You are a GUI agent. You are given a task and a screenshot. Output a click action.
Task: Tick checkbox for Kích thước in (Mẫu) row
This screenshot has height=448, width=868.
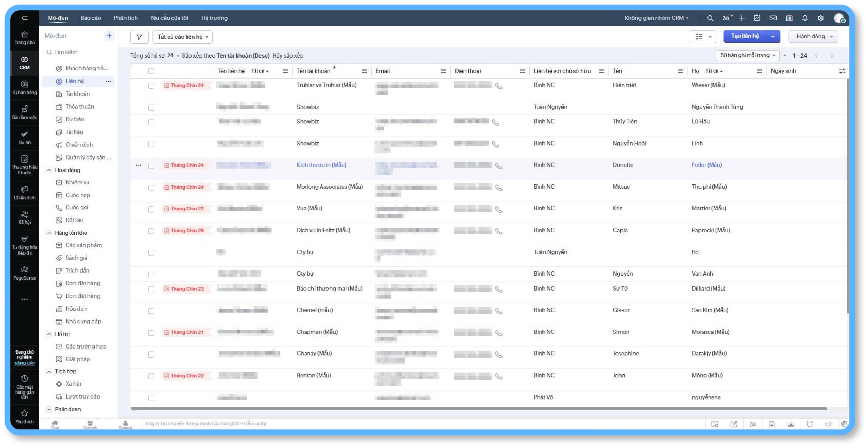click(151, 166)
